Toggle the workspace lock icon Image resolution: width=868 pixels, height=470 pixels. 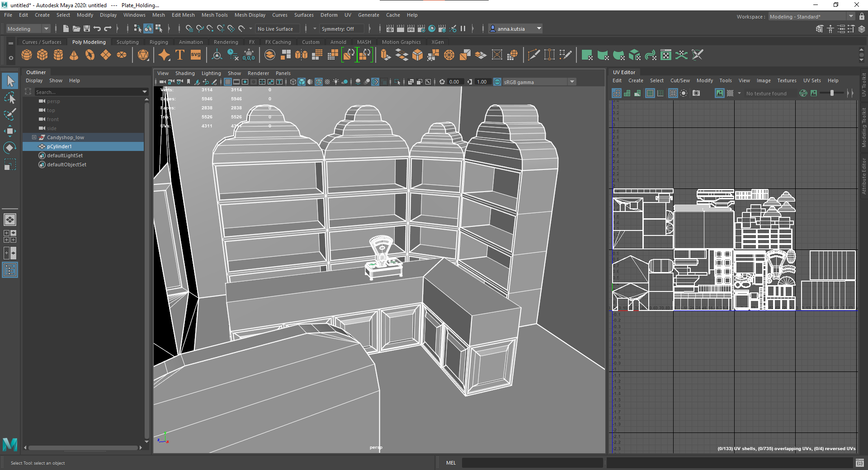point(862,16)
